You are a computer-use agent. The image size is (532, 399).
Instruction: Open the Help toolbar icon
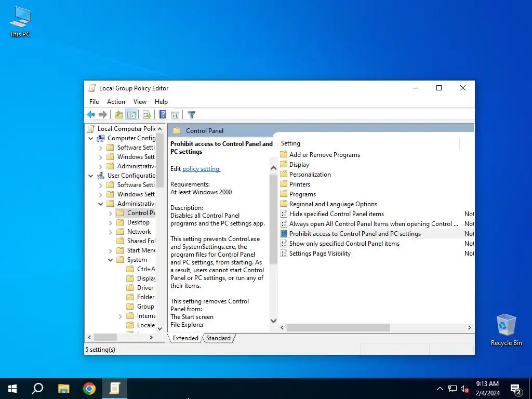[x=163, y=115]
